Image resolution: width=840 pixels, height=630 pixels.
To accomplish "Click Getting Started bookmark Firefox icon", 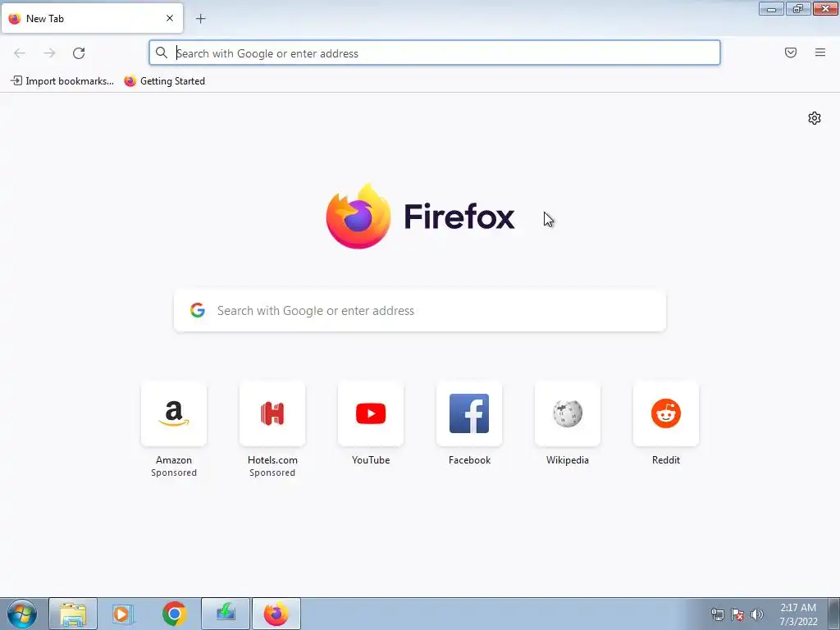I will pyautogui.click(x=130, y=81).
